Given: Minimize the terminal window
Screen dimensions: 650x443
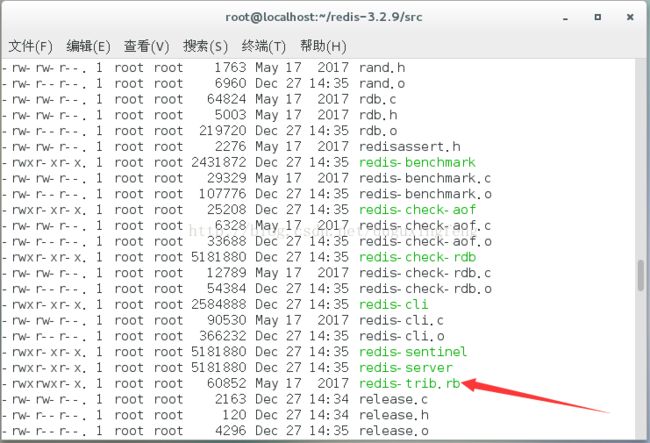Looking at the screenshot, I should coord(565,18).
